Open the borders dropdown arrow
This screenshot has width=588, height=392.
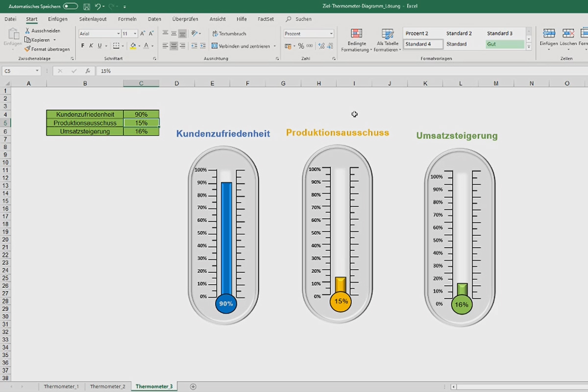coord(122,46)
